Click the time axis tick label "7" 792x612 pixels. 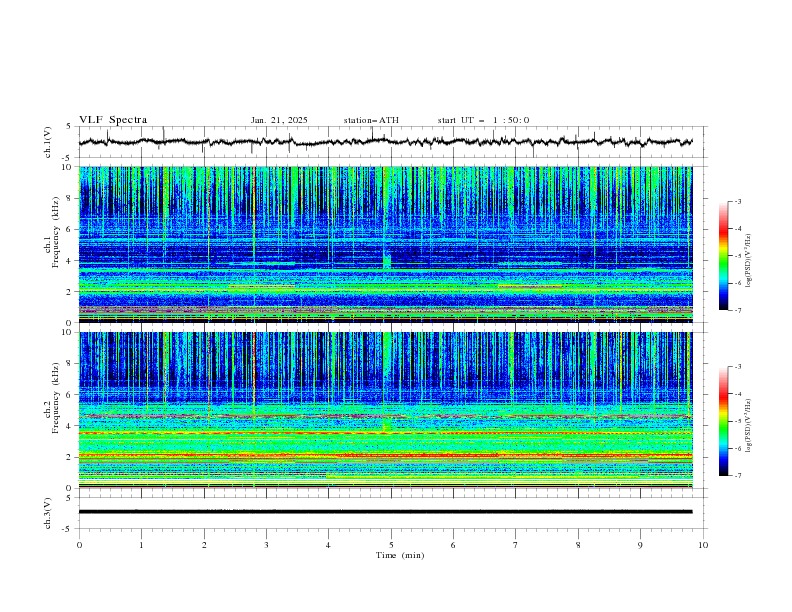pos(516,545)
